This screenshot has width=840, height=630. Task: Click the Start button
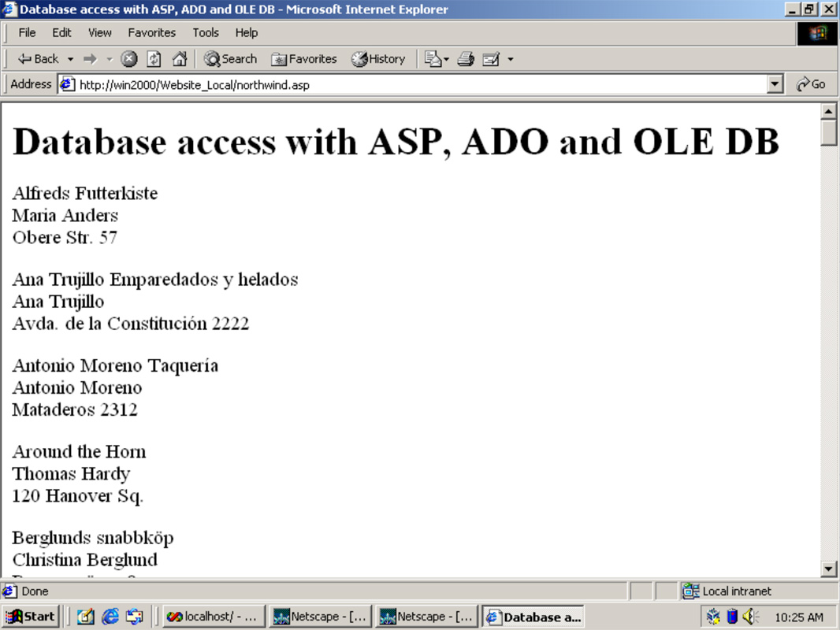[30, 617]
